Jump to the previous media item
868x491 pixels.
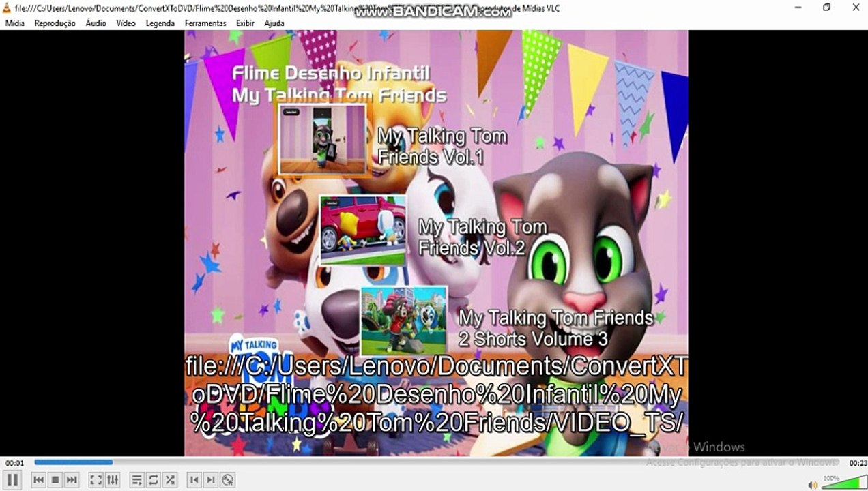point(39,480)
